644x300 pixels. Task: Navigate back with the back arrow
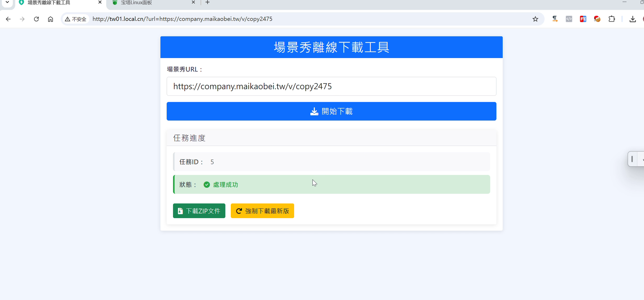pyautogui.click(x=8, y=19)
